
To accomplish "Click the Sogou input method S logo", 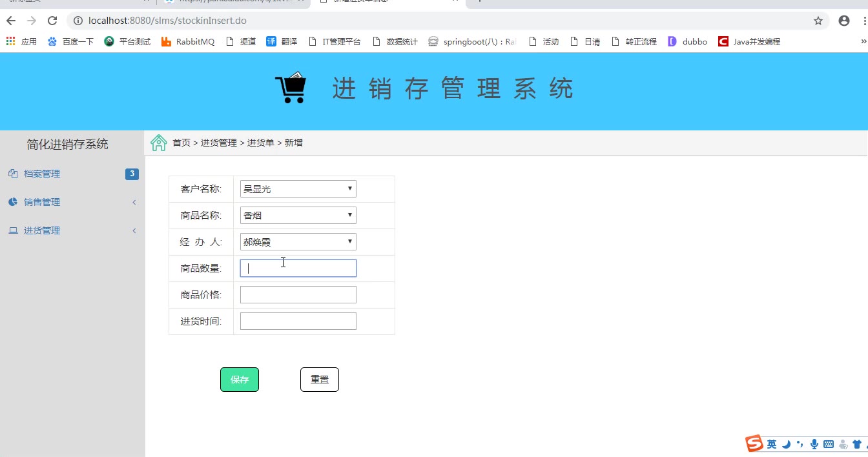I will pyautogui.click(x=754, y=443).
